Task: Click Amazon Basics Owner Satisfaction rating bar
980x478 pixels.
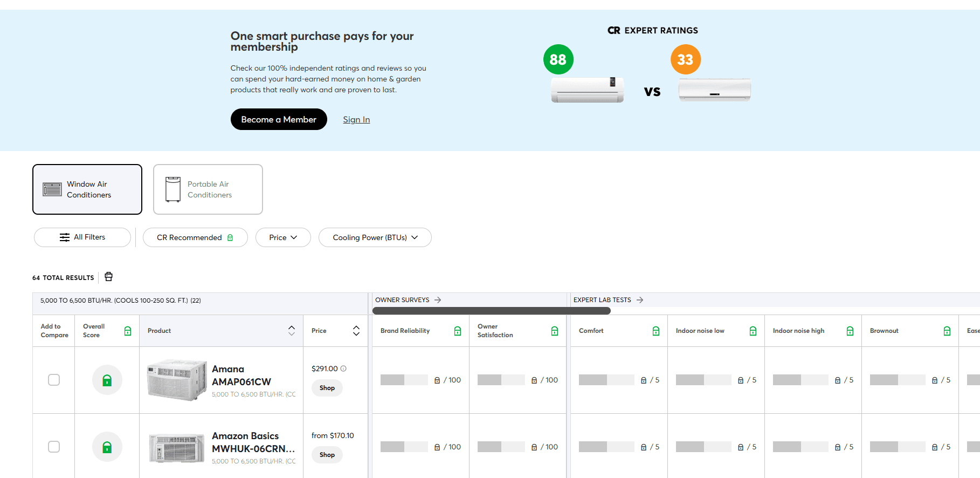Action: tap(501, 447)
